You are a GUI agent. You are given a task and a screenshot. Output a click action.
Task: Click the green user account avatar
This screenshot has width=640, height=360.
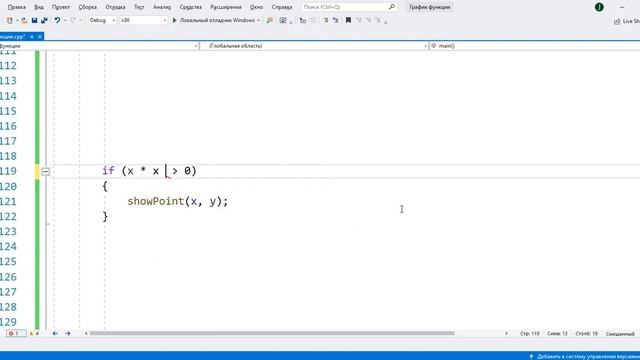tap(599, 7)
